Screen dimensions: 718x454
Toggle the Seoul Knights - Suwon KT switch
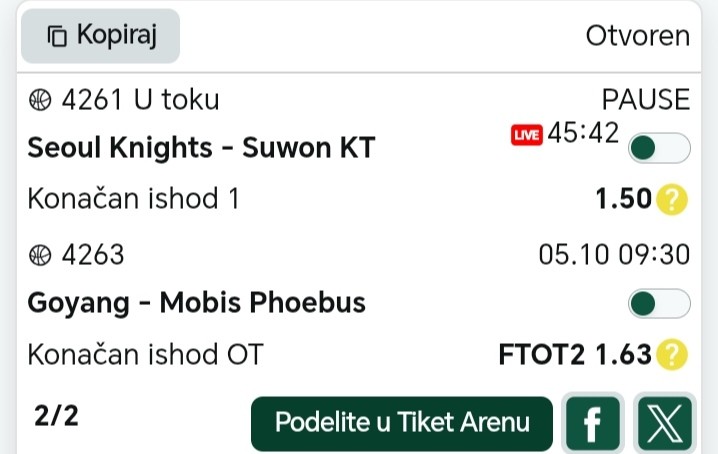click(658, 148)
